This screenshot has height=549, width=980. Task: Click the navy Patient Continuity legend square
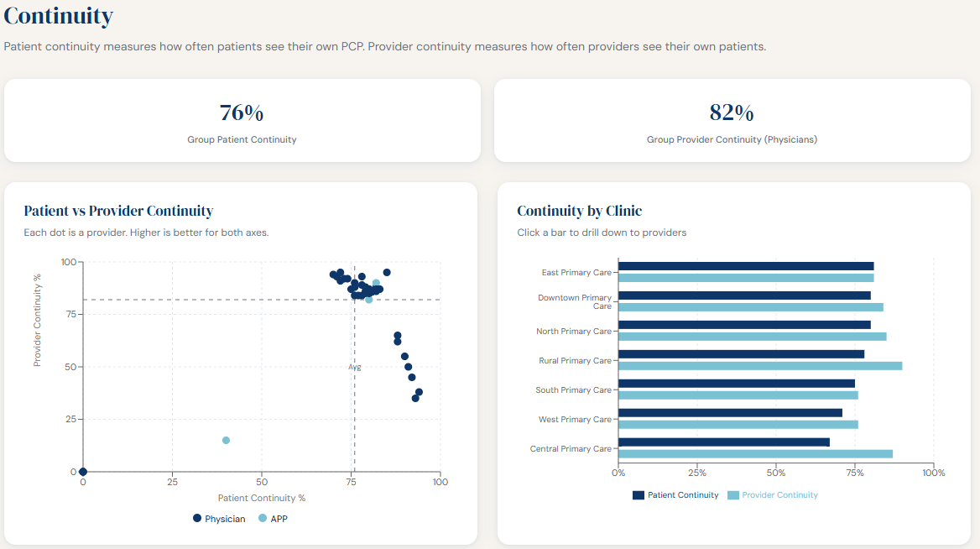[638, 495]
